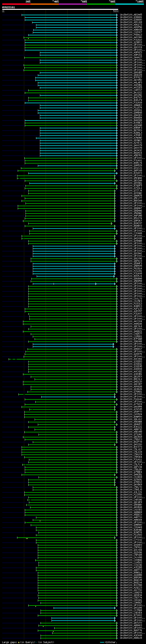146x644 pixels.
Task: Click UniRef100_P15313 hit
Action: click(131, 304)
